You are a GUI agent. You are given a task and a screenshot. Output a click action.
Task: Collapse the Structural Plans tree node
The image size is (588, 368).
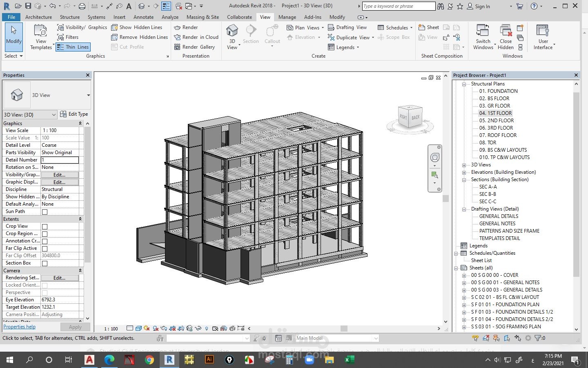pos(464,84)
